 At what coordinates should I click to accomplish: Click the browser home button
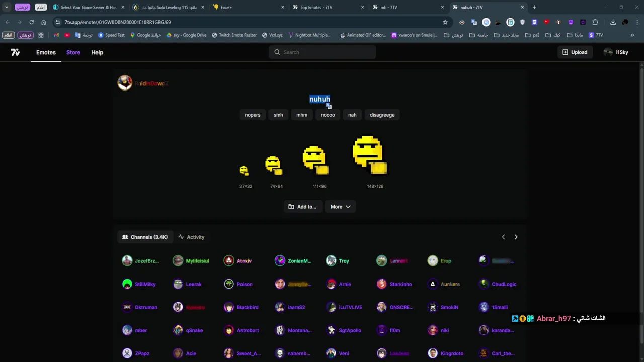[x=43, y=22]
